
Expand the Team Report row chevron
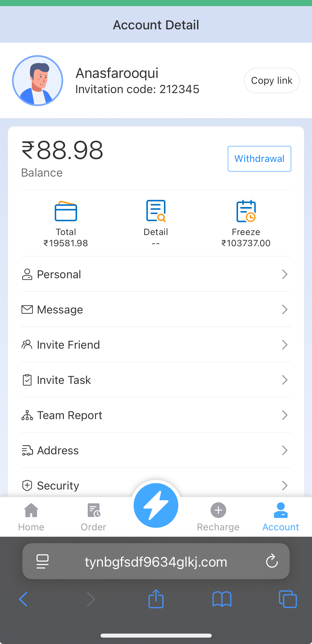click(x=285, y=415)
